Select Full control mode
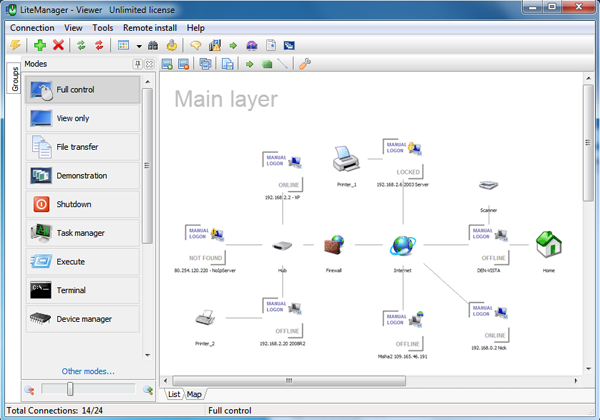This screenshot has height=420, width=600. pos(83,90)
